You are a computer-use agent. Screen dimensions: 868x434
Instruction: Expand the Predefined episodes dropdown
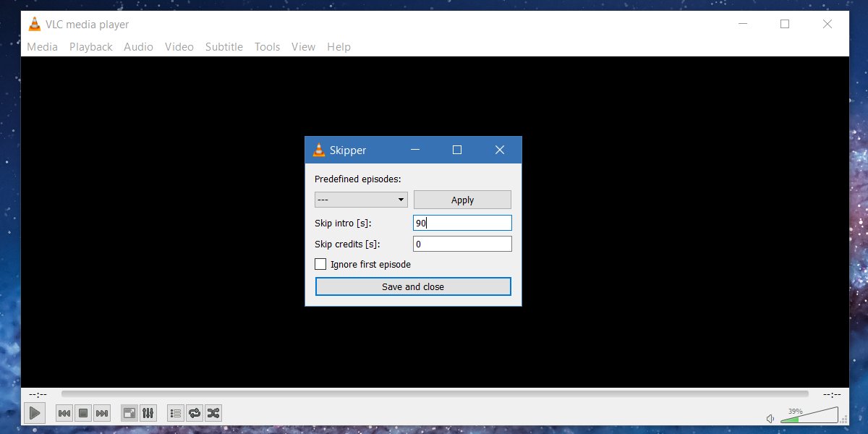coord(361,200)
